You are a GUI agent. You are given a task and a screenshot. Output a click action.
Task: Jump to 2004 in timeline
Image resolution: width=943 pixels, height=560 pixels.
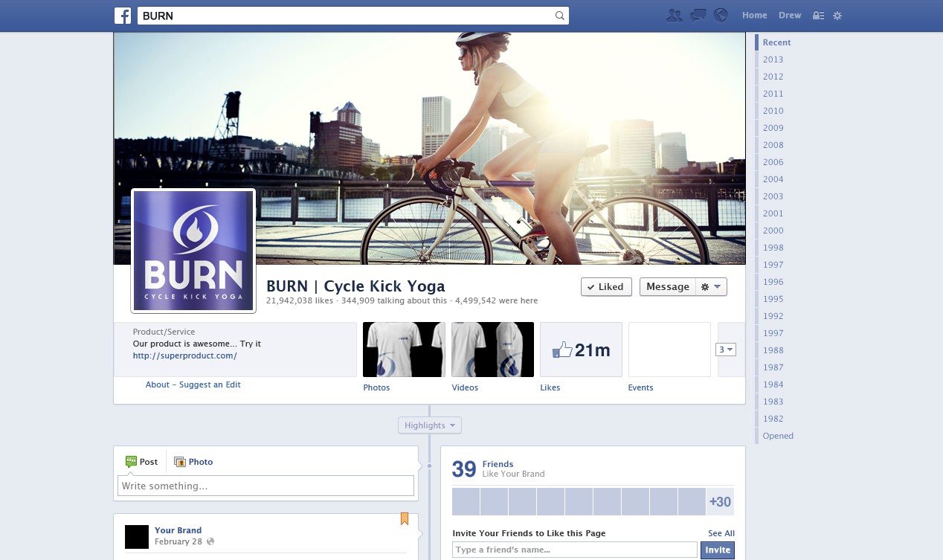pos(773,179)
